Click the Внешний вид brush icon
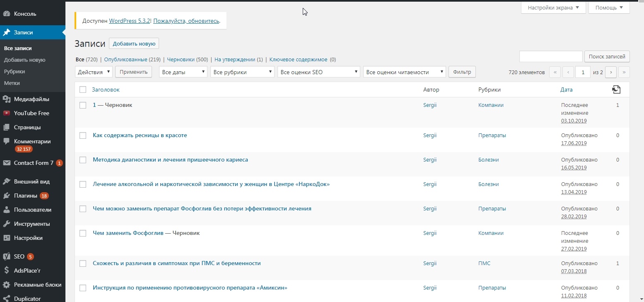The height and width of the screenshot is (302, 644). click(x=7, y=181)
